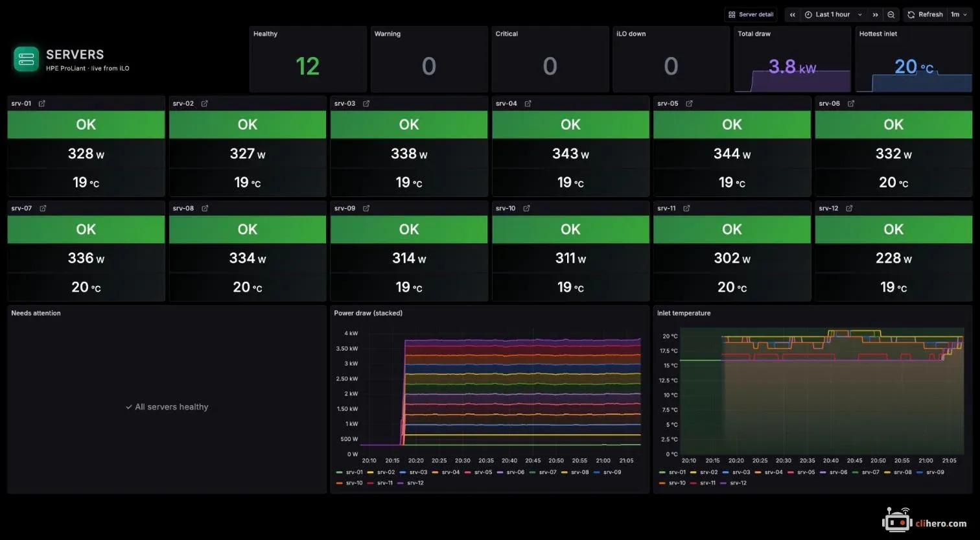Click the green OK status of srv-03
The height and width of the screenshot is (540, 980).
click(409, 124)
